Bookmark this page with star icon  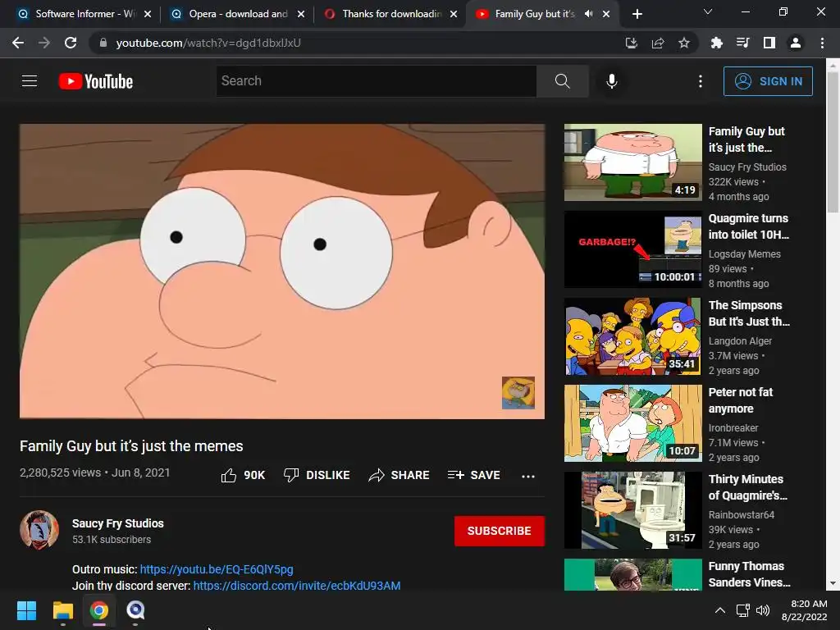[684, 43]
